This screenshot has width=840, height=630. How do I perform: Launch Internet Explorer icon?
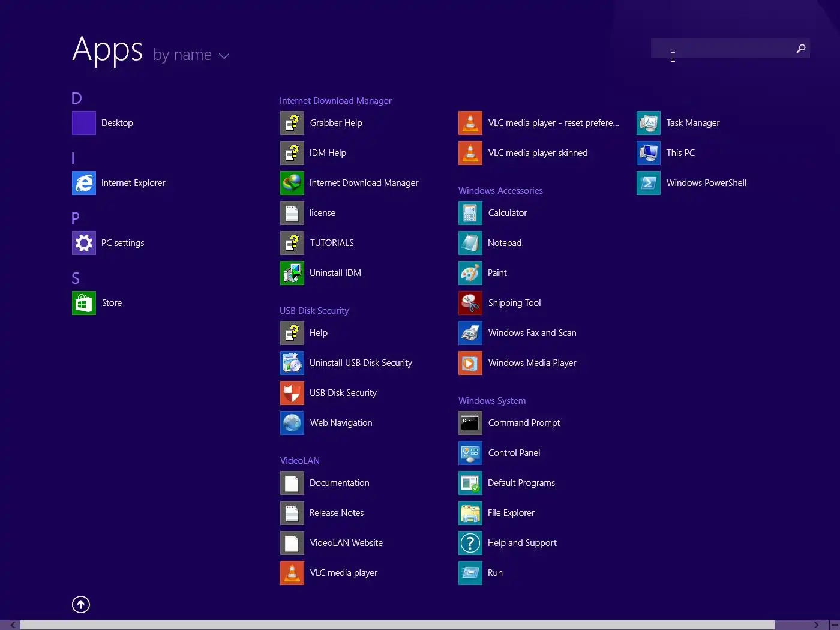coord(84,183)
